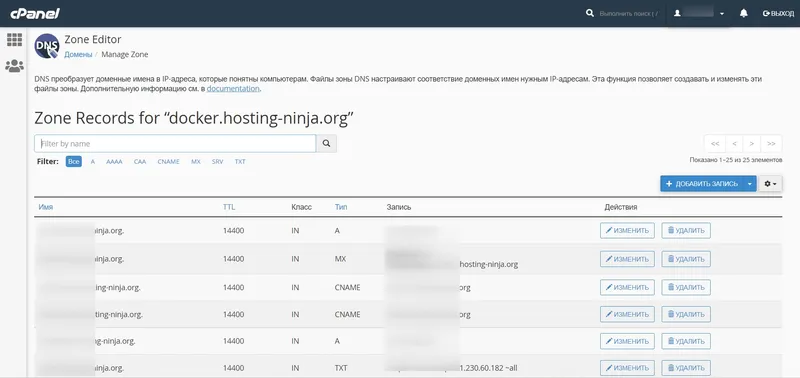Sort by Тип column header
800x378 pixels.
(x=341, y=207)
